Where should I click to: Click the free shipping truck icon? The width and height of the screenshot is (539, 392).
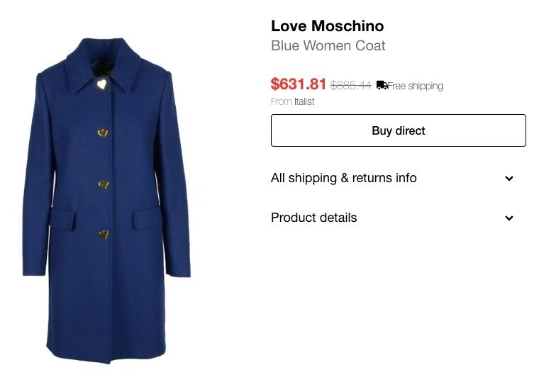click(x=382, y=85)
